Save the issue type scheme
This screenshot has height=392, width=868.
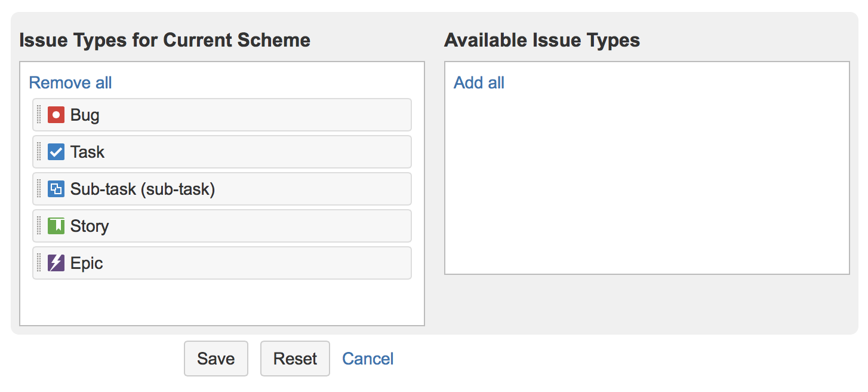coord(216,359)
